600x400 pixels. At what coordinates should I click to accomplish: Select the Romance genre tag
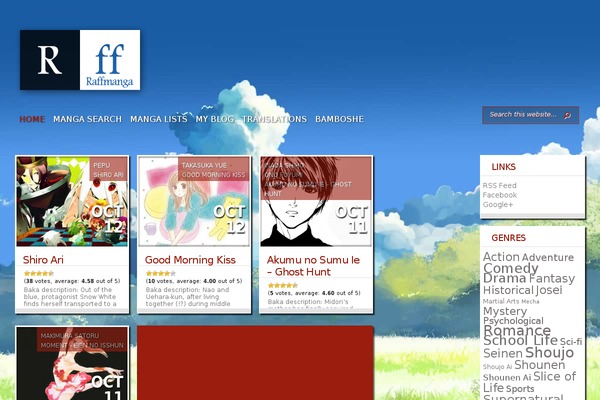pos(517,330)
